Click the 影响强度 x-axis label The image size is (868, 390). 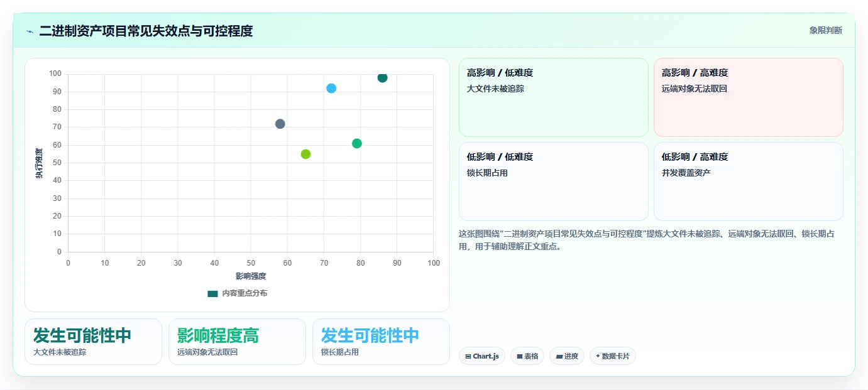coord(251,276)
